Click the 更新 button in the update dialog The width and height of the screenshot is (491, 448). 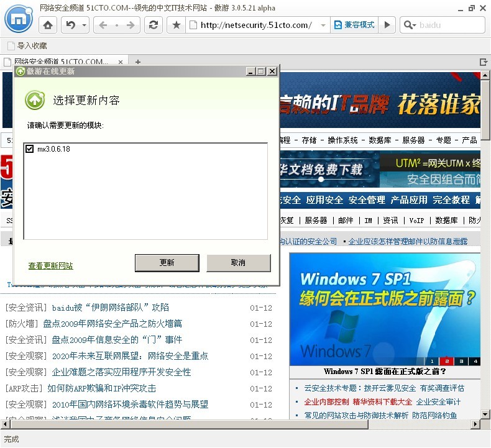click(x=167, y=263)
